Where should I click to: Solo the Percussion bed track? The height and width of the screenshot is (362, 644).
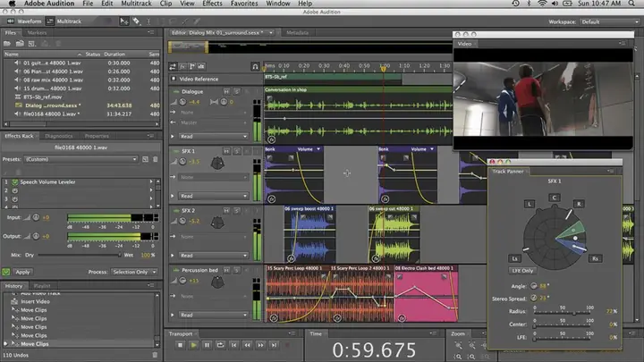click(x=236, y=270)
